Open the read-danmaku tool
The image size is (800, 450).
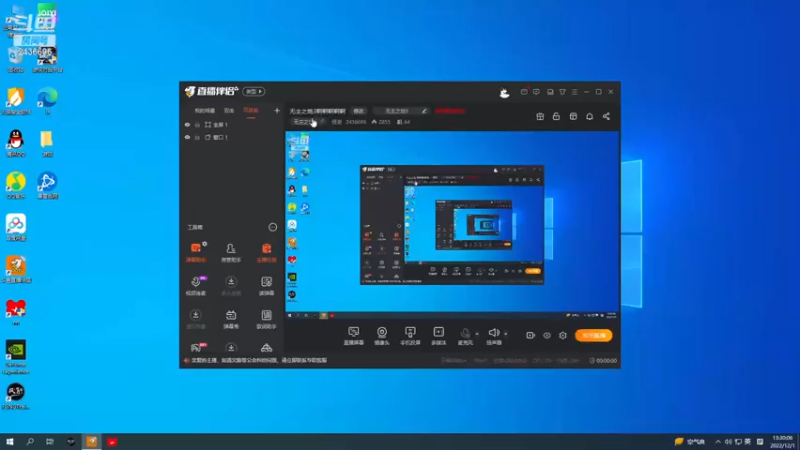click(x=266, y=286)
